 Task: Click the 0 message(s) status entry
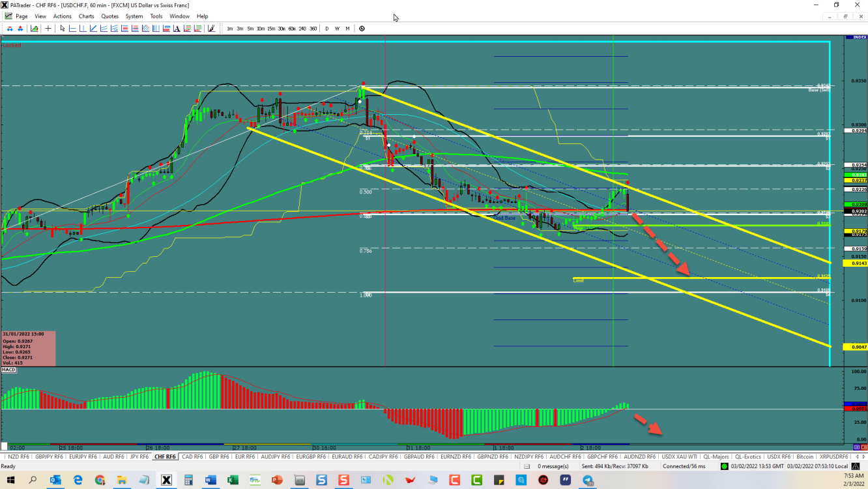(x=553, y=466)
